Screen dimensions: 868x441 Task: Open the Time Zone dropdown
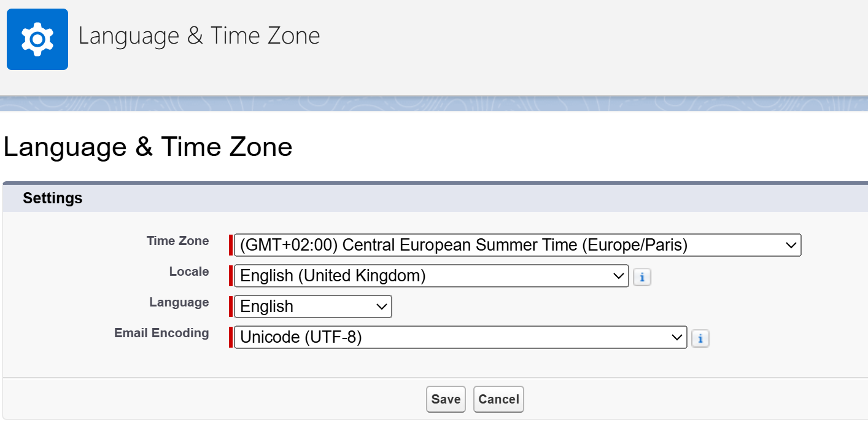[x=517, y=245]
